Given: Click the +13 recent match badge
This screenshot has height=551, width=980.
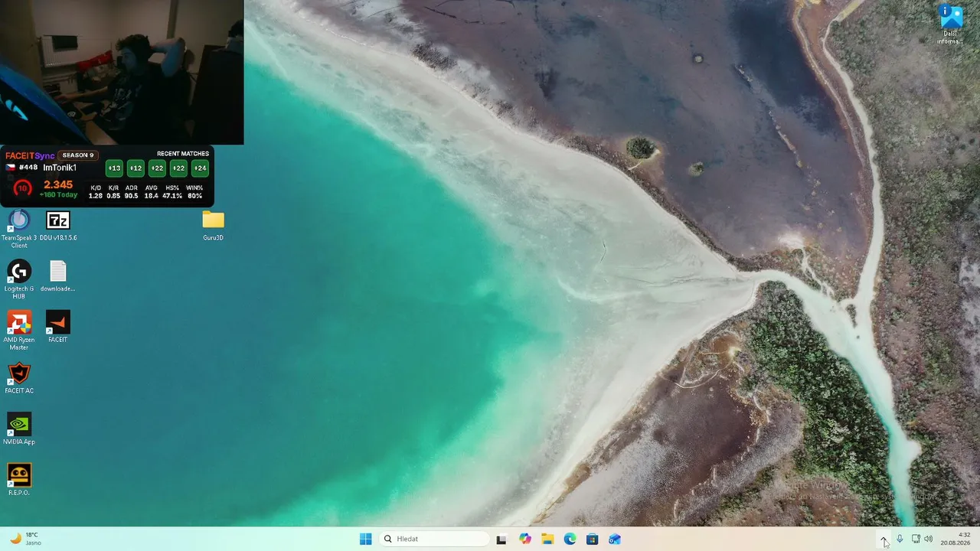Looking at the screenshot, I should point(114,168).
